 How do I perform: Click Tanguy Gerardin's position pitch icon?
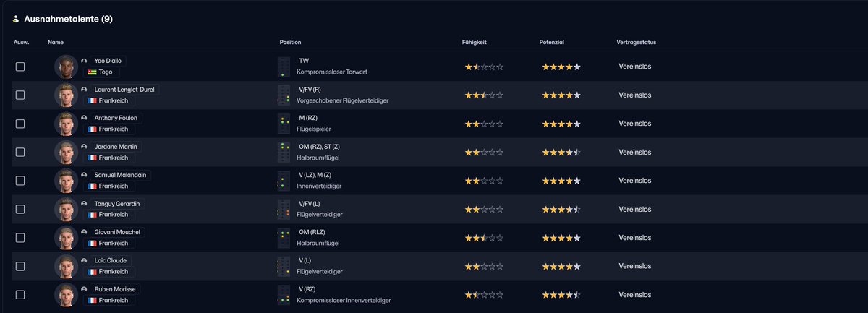(284, 209)
